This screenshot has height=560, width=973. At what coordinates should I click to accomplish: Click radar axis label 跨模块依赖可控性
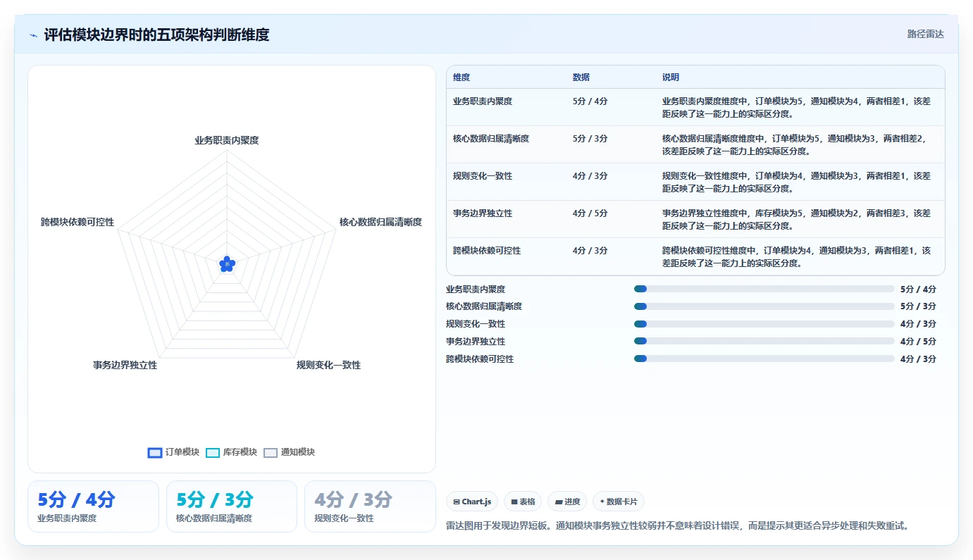[78, 222]
